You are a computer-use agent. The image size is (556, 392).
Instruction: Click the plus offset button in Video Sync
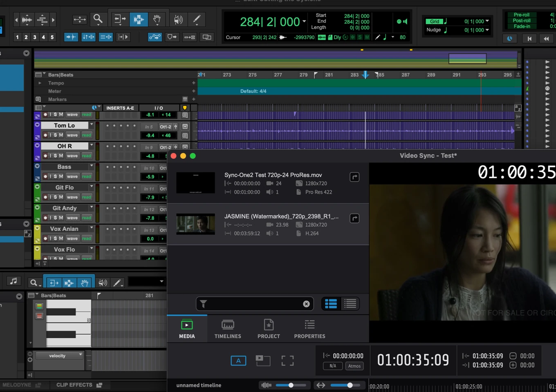point(513,365)
